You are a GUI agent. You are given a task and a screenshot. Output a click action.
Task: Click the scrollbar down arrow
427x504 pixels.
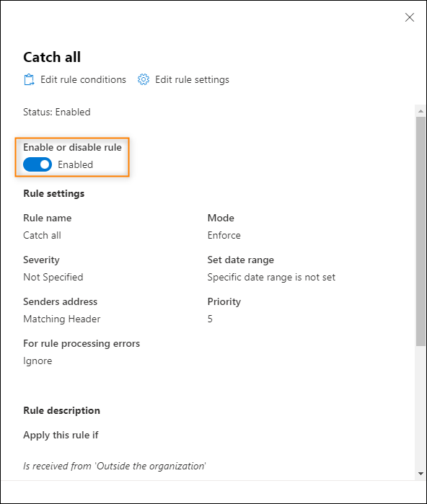pos(421,474)
